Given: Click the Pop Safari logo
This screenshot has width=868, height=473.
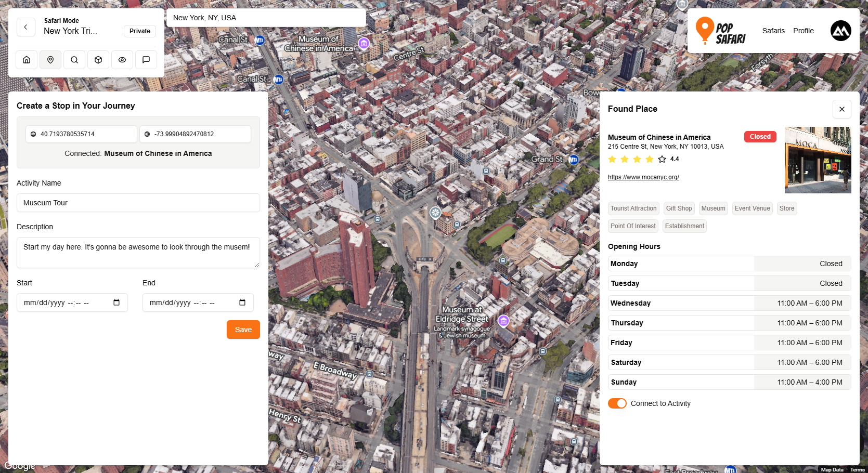Looking at the screenshot, I should point(723,31).
